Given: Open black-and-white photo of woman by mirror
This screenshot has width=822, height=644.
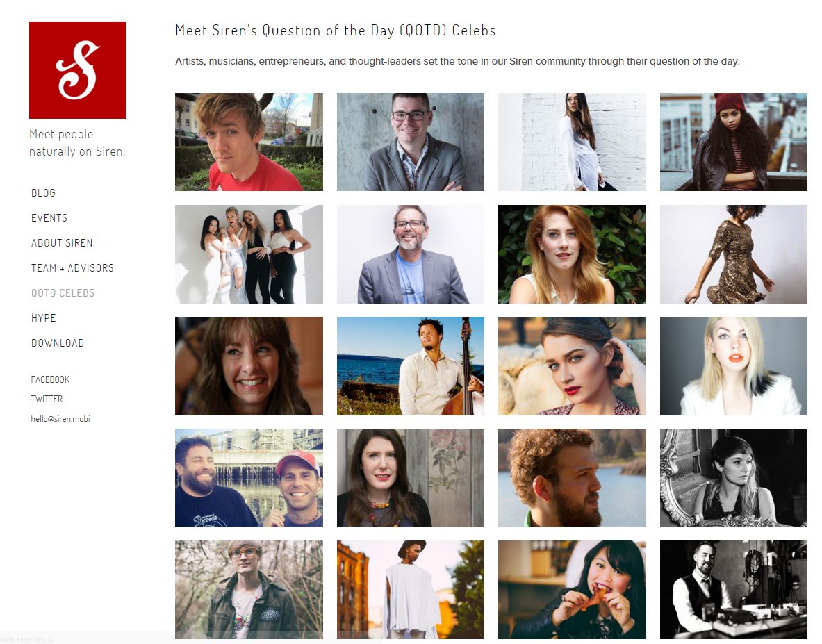Looking at the screenshot, I should click(733, 478).
